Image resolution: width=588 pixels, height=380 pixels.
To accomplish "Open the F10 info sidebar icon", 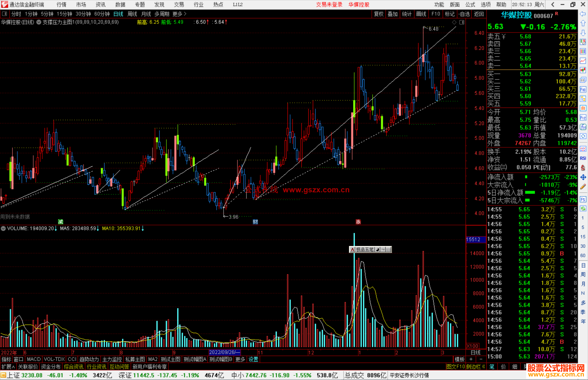I will (x=583, y=89).
